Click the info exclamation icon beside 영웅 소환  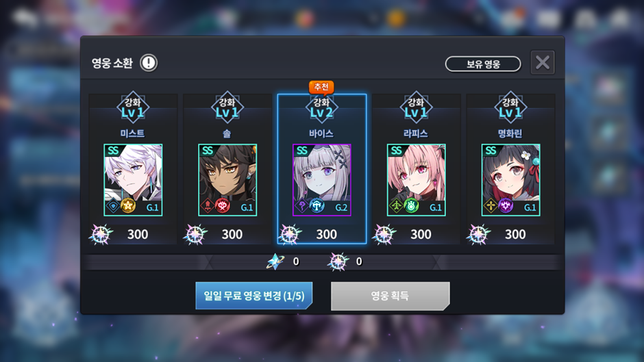coord(148,63)
